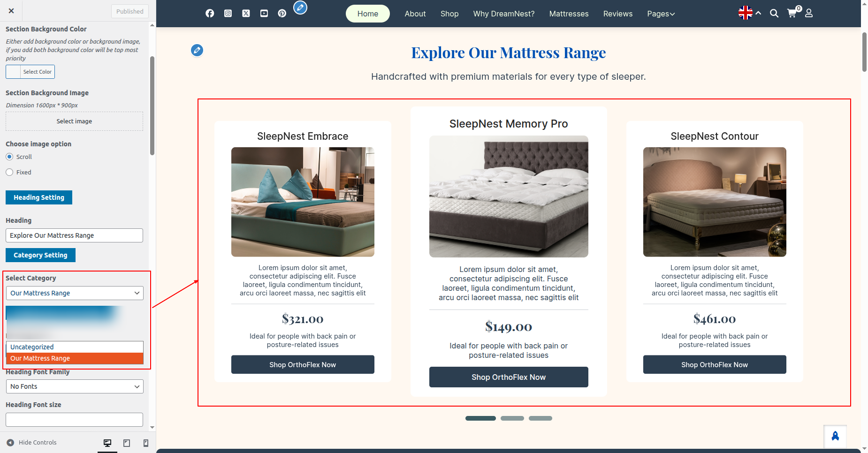Screen dimensions: 868x453
Task: Expand the Select Category dropdown
Action: tap(75, 293)
